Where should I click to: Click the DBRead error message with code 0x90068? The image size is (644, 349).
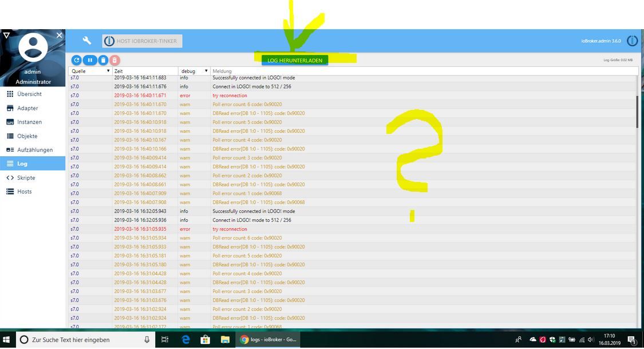pyautogui.click(x=258, y=203)
